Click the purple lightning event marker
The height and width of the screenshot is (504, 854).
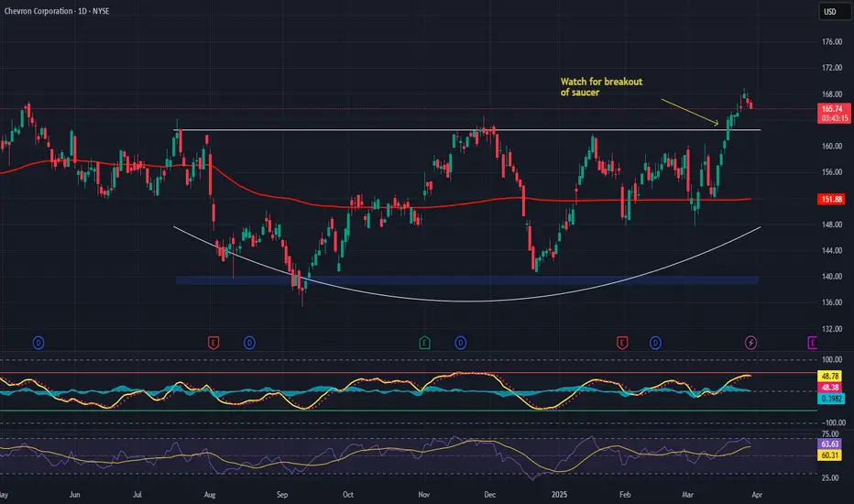click(x=751, y=343)
